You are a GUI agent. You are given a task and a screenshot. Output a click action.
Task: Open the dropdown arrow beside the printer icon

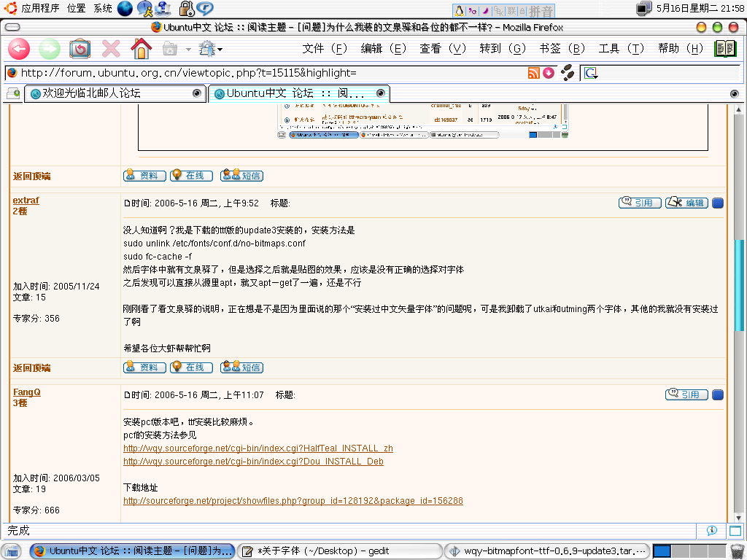(189, 49)
